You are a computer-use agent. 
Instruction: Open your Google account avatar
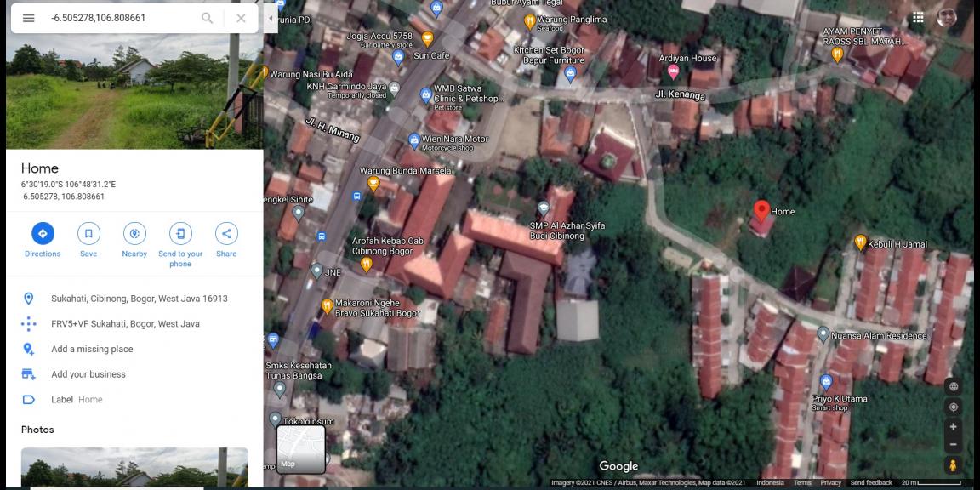pos(946,17)
